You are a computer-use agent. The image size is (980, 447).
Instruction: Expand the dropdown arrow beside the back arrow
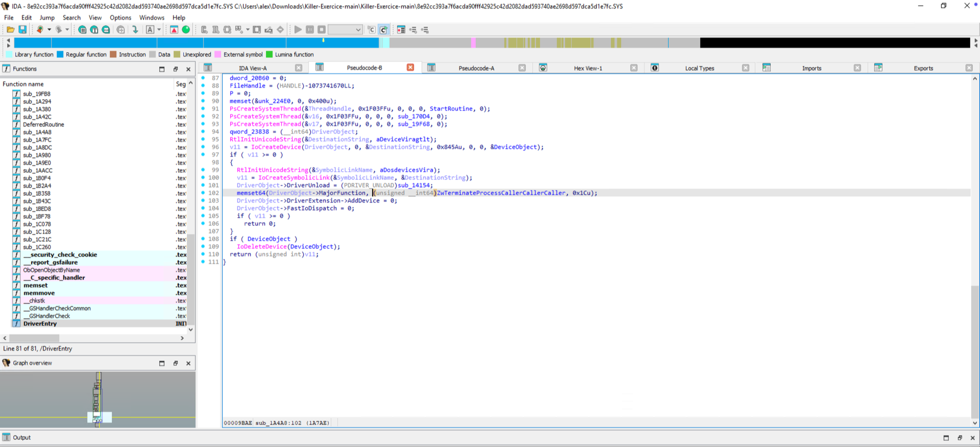pos(49,30)
